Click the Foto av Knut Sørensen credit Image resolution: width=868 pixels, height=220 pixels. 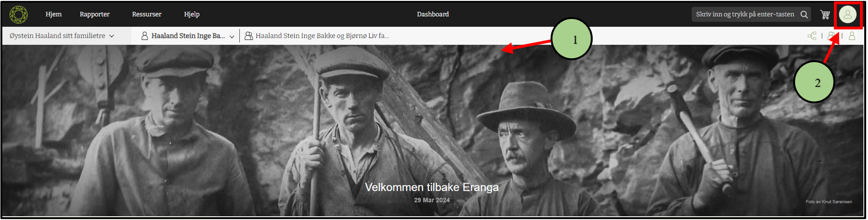pyautogui.click(x=829, y=202)
